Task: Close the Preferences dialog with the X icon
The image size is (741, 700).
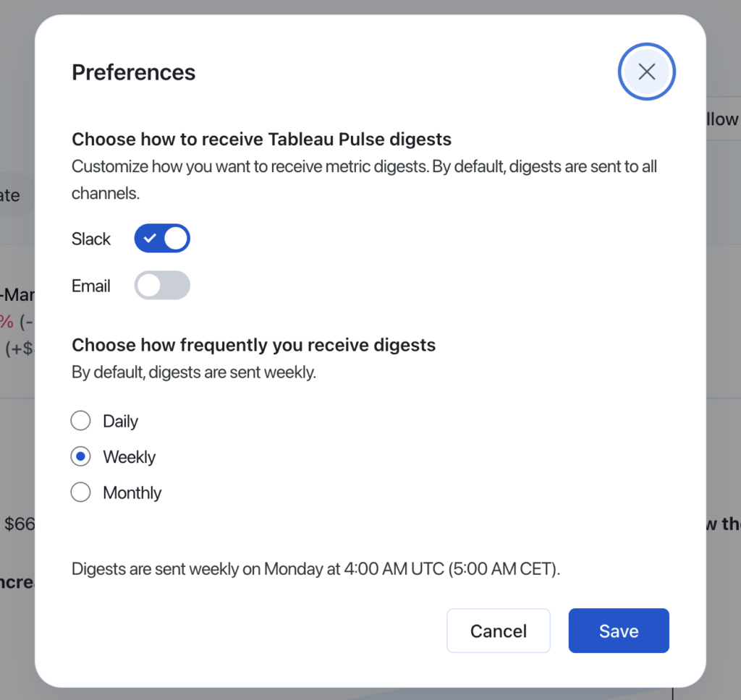Action: (646, 72)
